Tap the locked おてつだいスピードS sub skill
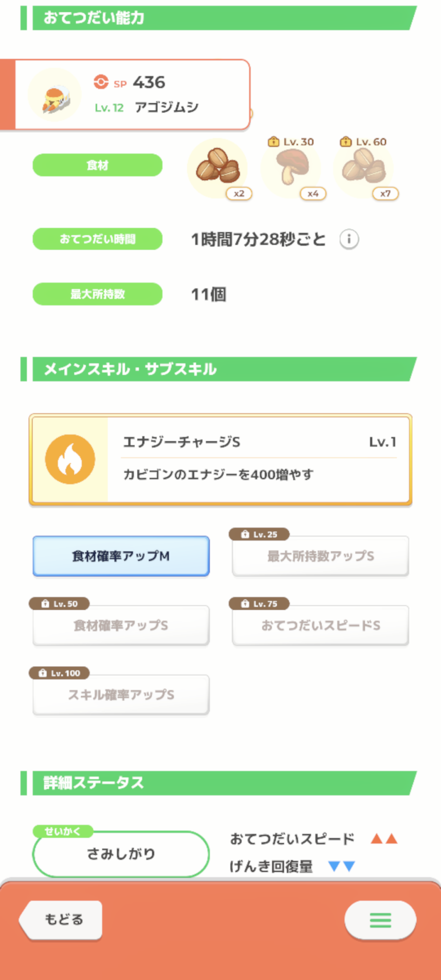The image size is (441, 980). pyautogui.click(x=320, y=625)
